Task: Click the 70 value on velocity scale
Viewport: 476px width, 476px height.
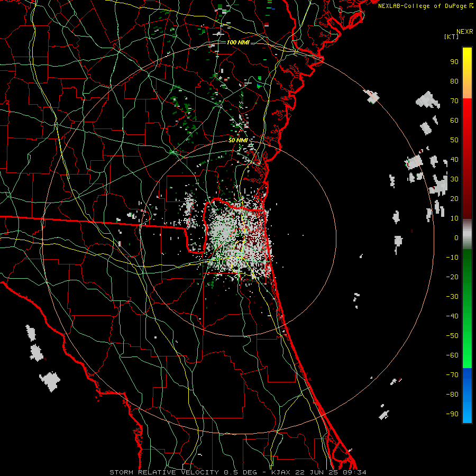Action: (454, 101)
